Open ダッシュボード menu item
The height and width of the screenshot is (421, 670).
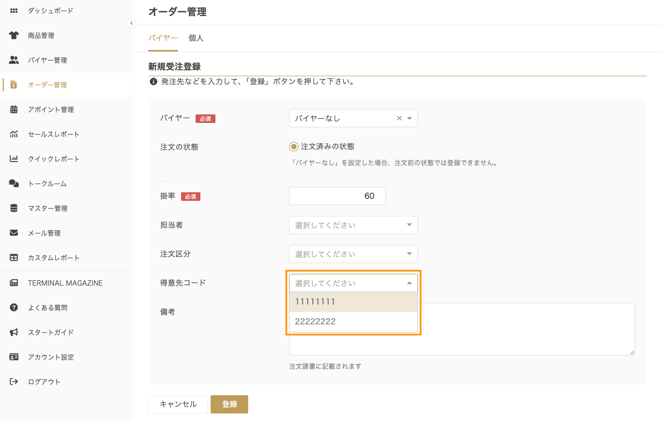pyautogui.click(x=50, y=11)
